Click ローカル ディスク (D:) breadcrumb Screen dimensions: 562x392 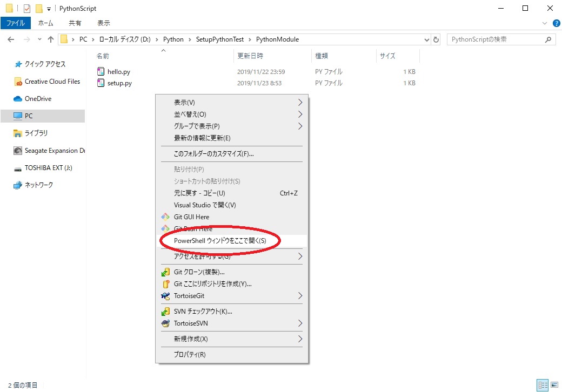(125, 39)
